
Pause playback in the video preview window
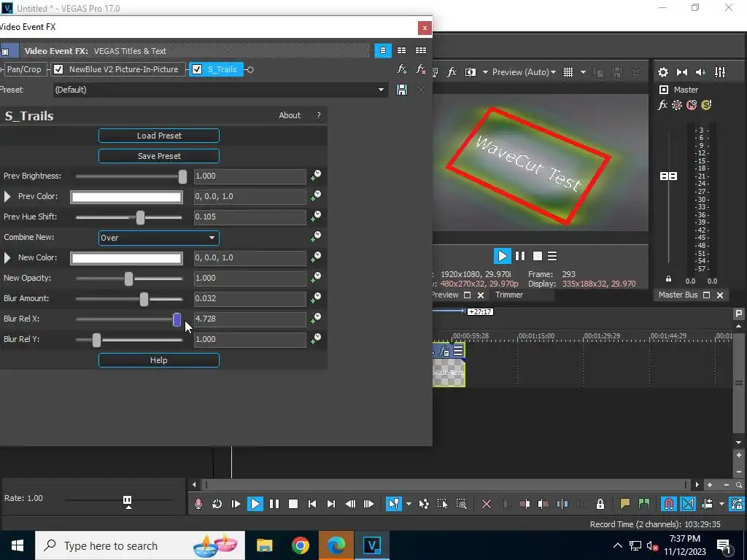(x=519, y=256)
